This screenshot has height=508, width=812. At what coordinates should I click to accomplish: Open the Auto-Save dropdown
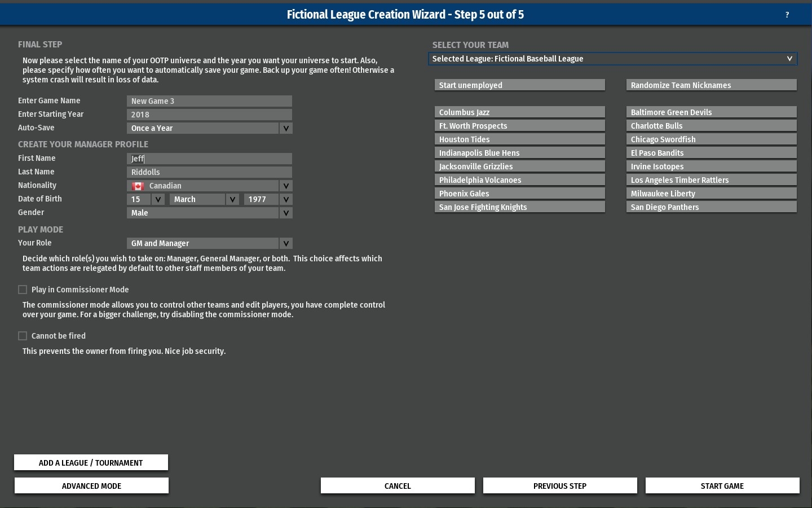point(286,128)
